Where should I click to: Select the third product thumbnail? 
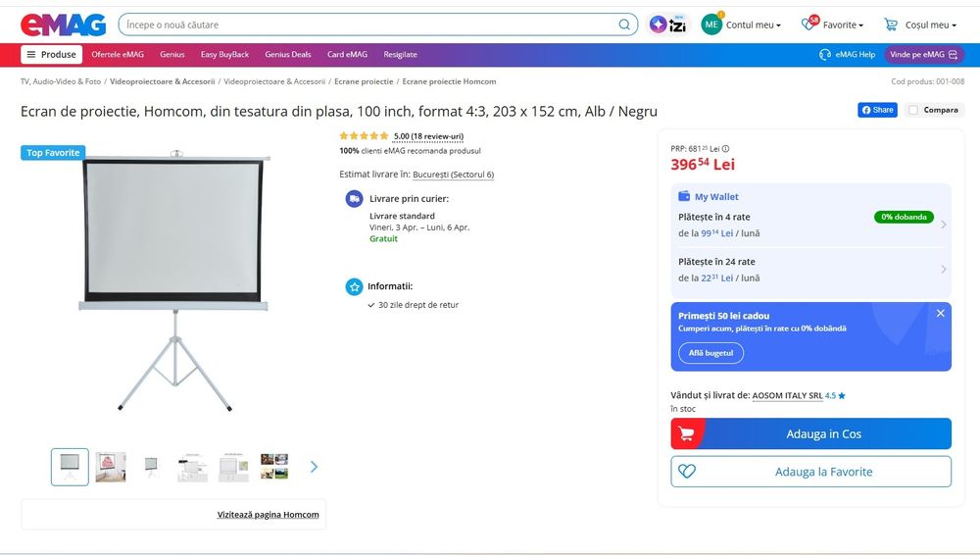(151, 467)
